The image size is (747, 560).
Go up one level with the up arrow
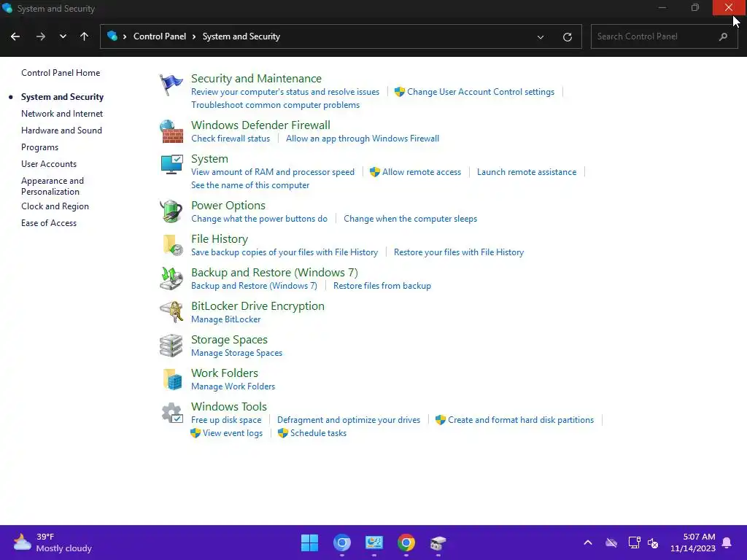85,36
